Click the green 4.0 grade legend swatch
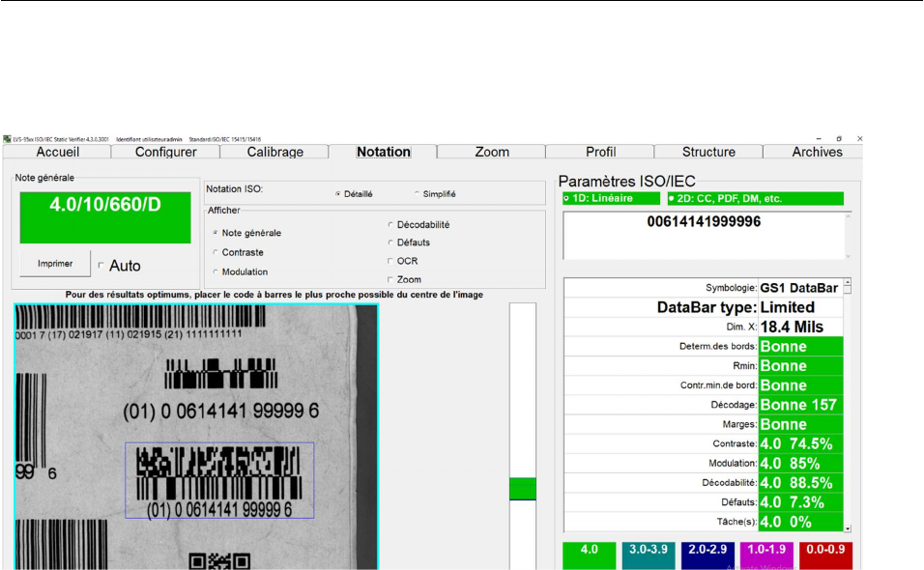This screenshot has width=924, height=570. click(x=590, y=556)
